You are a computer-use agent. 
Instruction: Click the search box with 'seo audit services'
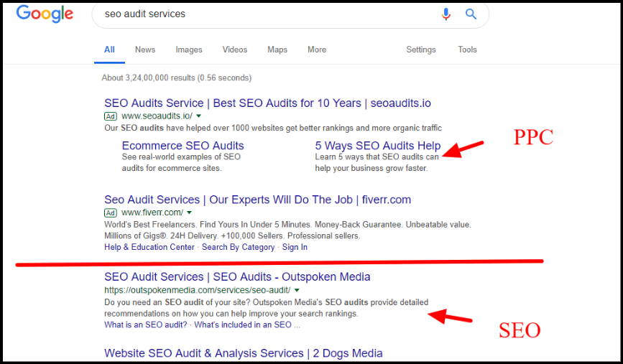266,14
